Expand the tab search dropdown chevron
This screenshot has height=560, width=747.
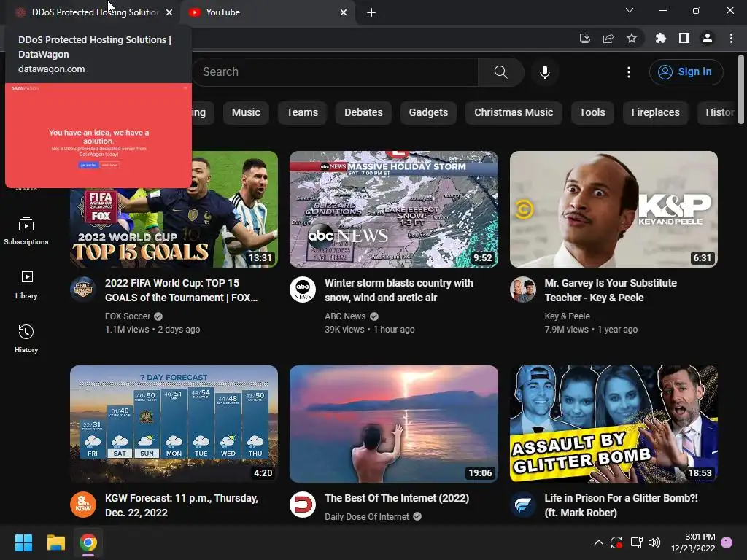click(x=630, y=10)
